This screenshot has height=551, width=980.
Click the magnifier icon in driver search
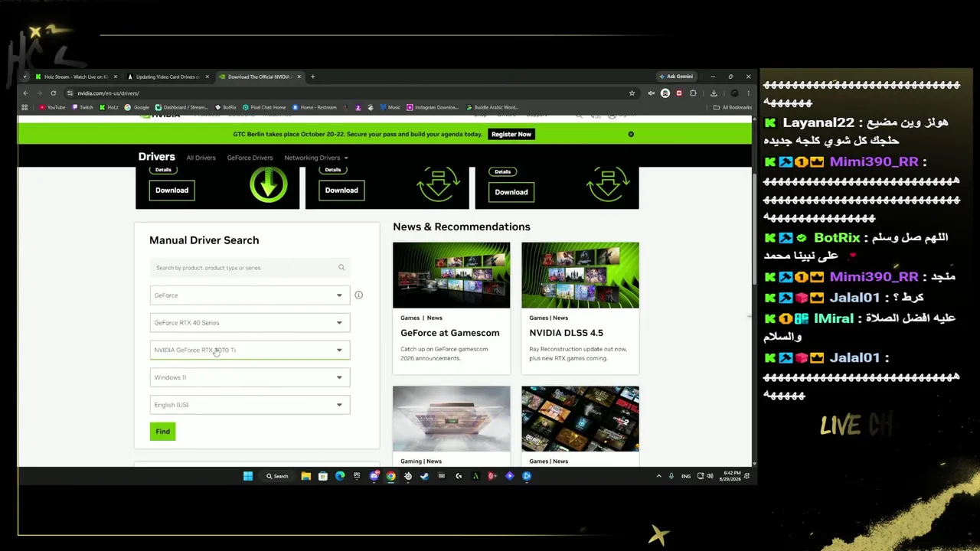[x=341, y=268]
